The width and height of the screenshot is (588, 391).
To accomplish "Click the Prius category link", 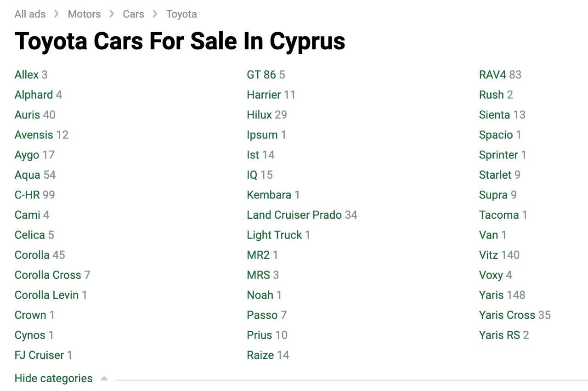I will (x=259, y=335).
